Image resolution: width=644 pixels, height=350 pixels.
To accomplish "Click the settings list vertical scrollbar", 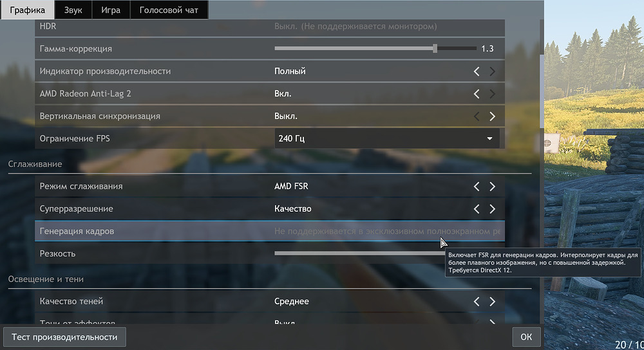I will [542, 90].
